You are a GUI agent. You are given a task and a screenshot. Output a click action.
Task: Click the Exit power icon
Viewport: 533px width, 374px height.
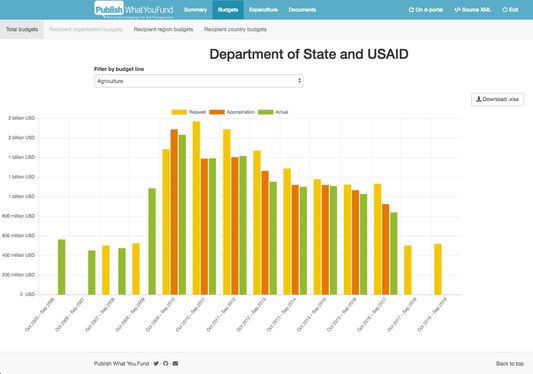pos(505,10)
